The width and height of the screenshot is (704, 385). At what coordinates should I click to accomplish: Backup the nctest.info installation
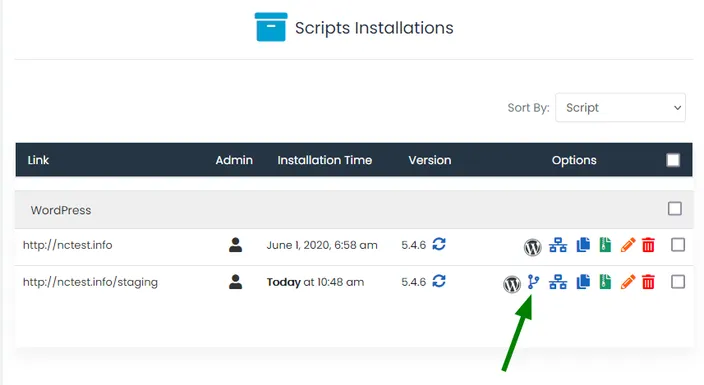tap(605, 245)
